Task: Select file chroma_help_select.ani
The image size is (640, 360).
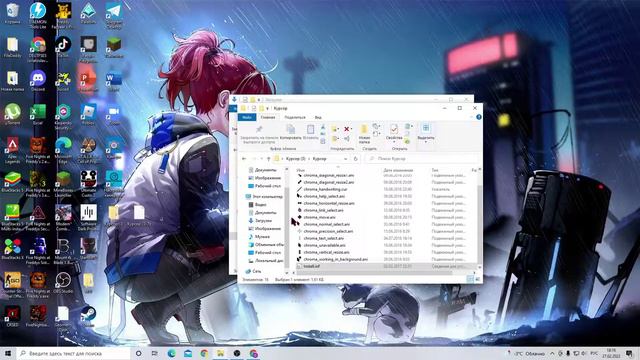Action: click(324, 196)
